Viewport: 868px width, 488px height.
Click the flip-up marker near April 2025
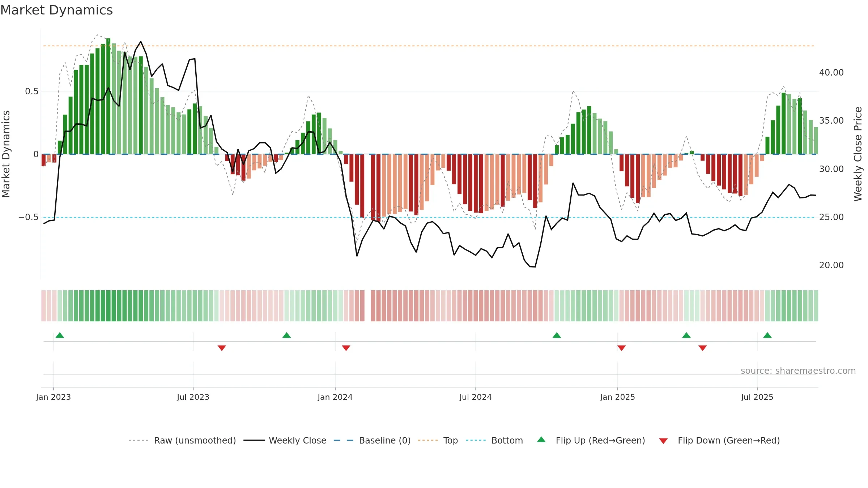(686, 335)
